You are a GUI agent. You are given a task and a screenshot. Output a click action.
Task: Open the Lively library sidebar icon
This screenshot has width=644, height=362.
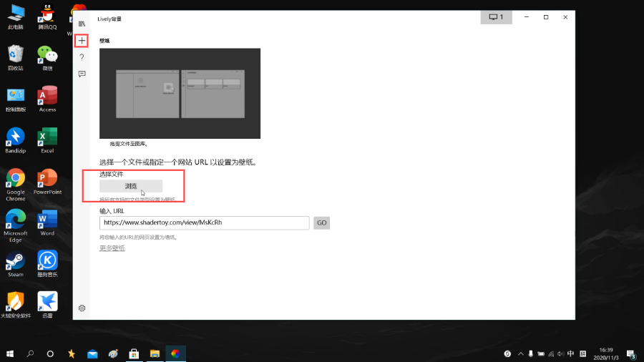pyautogui.click(x=82, y=24)
